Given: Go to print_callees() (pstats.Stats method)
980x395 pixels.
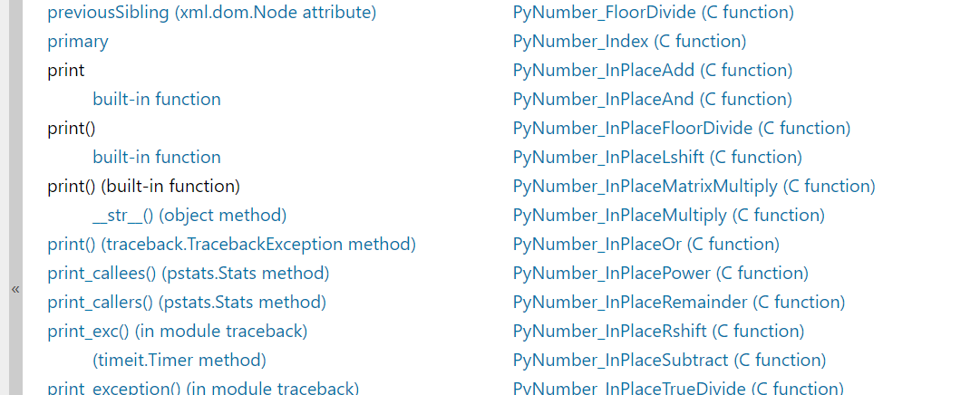Looking at the screenshot, I should point(188,274).
